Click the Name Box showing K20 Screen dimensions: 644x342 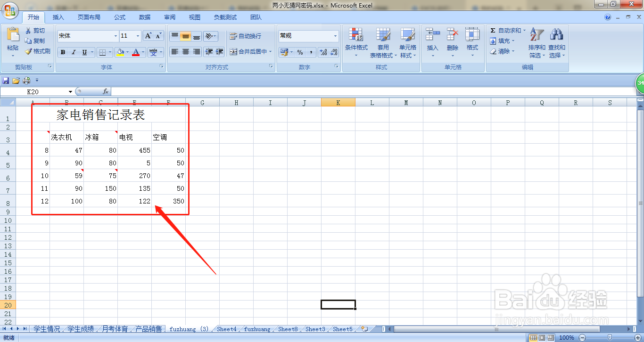pyautogui.click(x=34, y=92)
